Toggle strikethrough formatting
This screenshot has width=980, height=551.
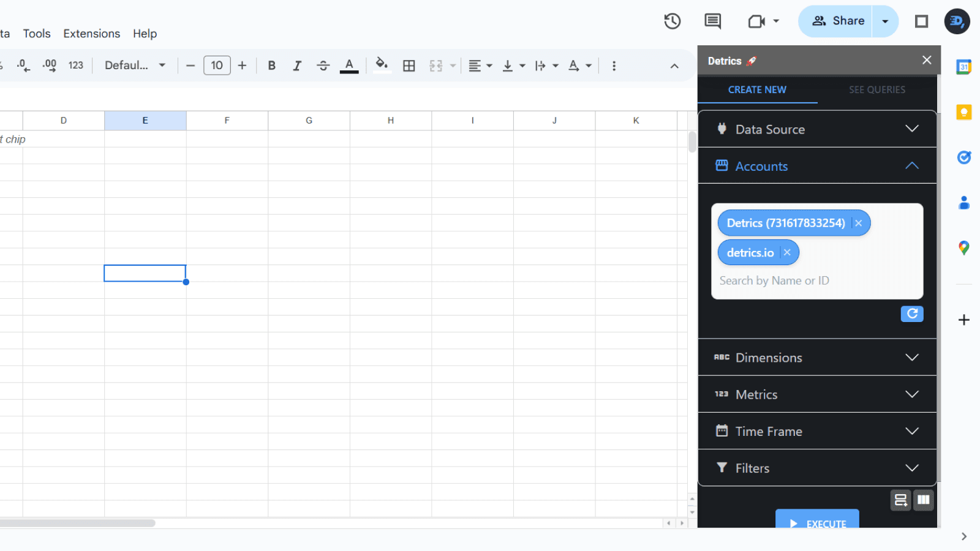coord(323,66)
